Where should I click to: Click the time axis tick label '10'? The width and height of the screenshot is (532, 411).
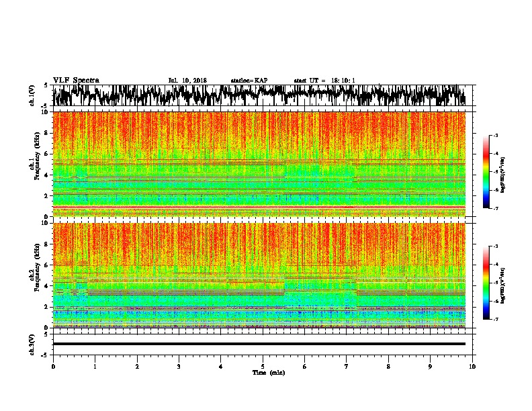tap(472, 367)
